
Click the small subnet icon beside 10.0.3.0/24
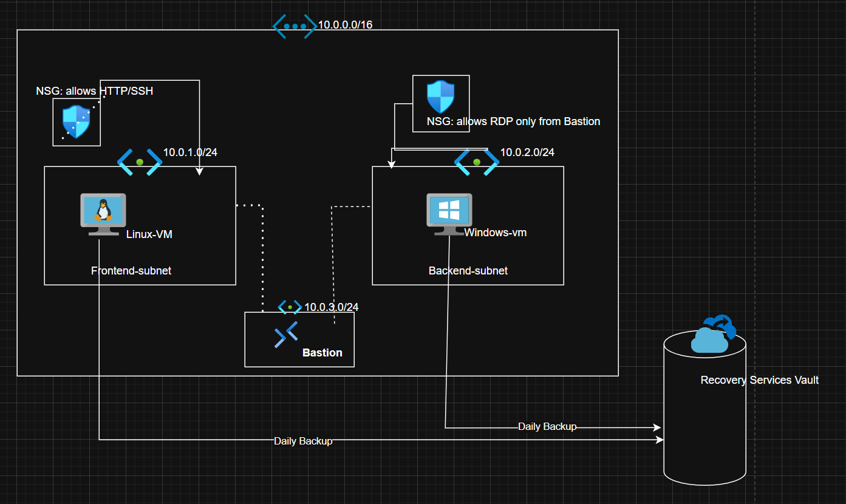click(x=290, y=307)
